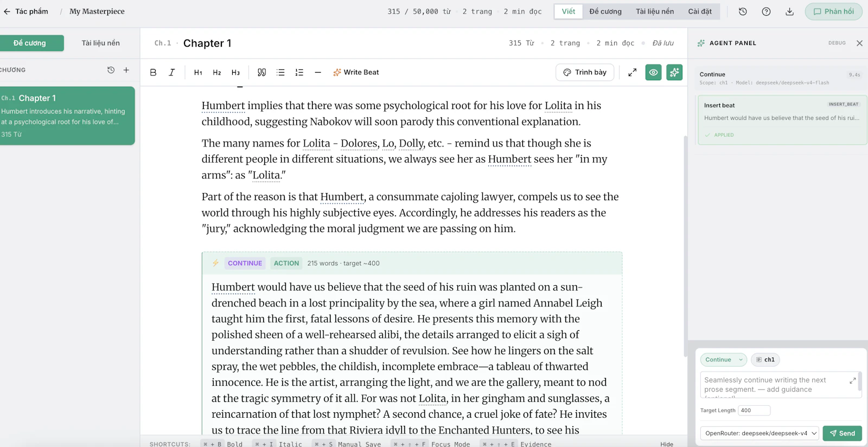Click the '315 / 50,000 từ' word count
Image resolution: width=868 pixels, height=447 pixels.
pos(419,11)
